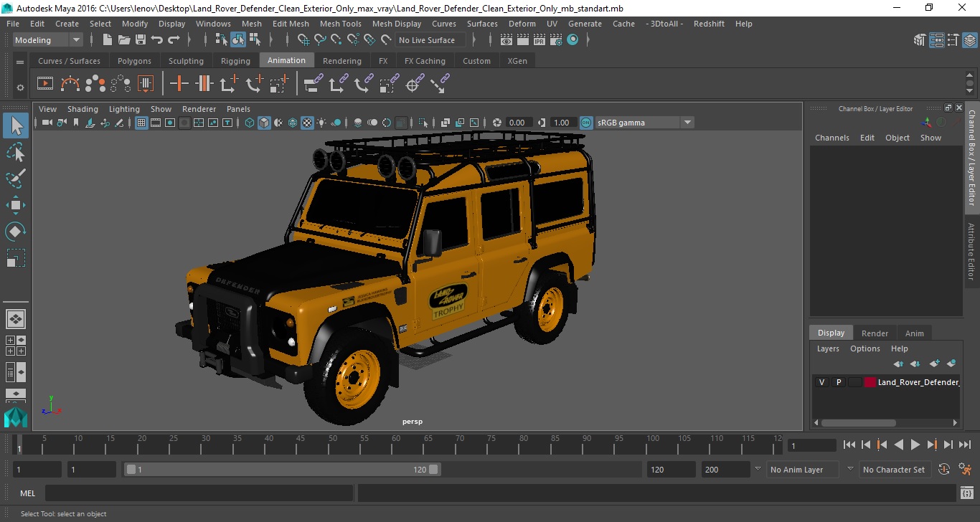Open the sRGB gamma view transform dropdown

pos(644,123)
